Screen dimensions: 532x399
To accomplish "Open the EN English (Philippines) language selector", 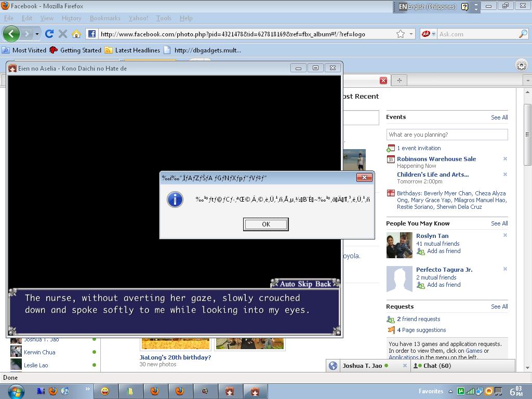I will pyautogui.click(x=428, y=6).
